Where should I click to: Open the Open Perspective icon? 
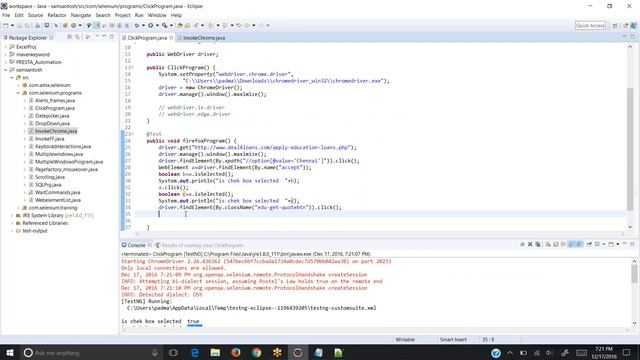[615, 25]
